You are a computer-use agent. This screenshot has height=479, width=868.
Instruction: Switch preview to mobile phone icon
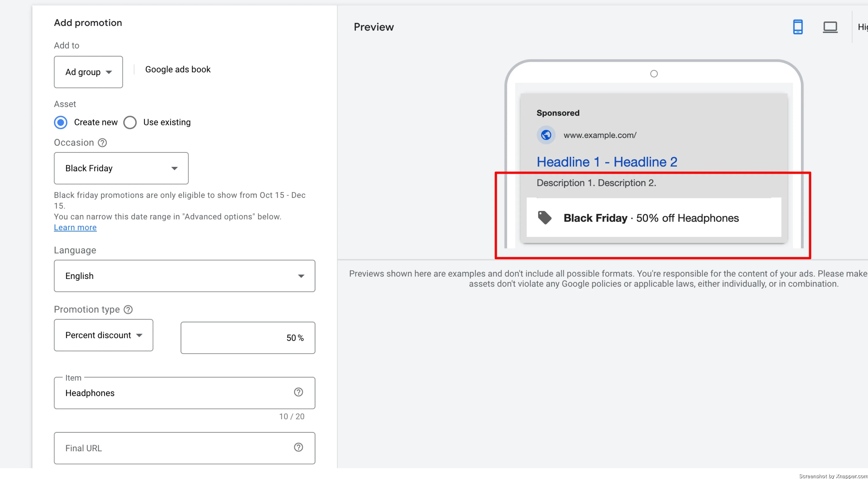(797, 27)
